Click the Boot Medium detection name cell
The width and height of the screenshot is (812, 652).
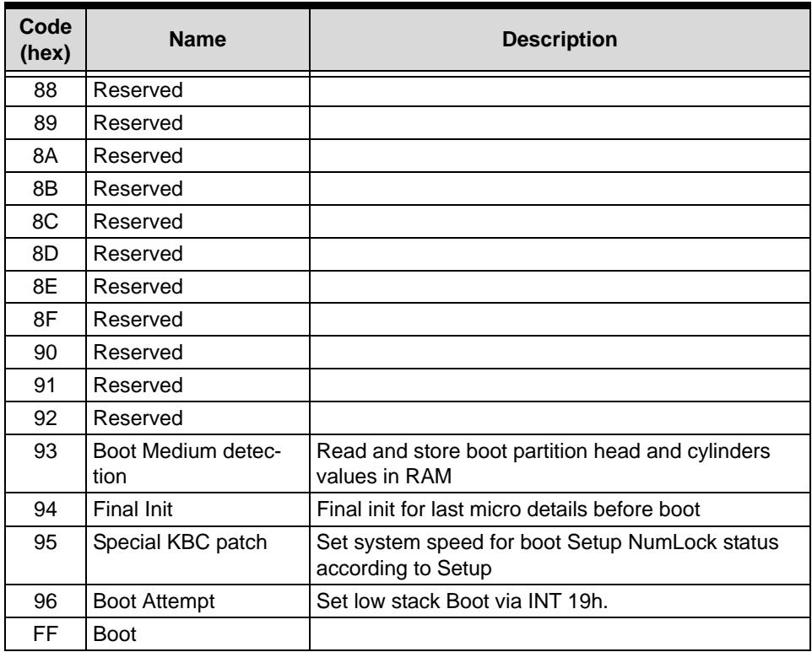tap(198, 464)
